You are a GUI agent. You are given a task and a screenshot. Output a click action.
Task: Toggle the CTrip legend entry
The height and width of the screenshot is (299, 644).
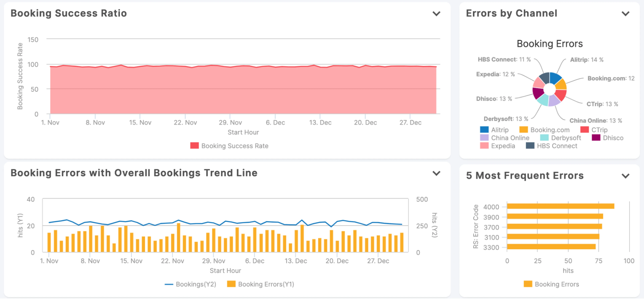[x=594, y=130]
